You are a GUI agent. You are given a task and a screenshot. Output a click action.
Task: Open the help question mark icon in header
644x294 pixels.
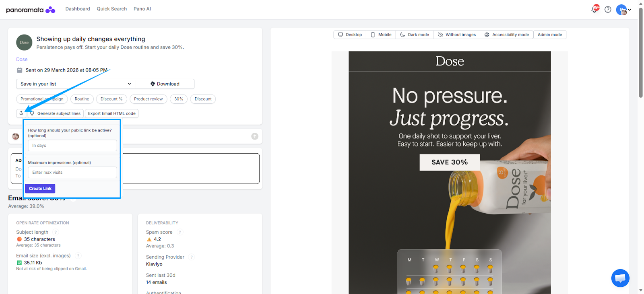(608, 9)
